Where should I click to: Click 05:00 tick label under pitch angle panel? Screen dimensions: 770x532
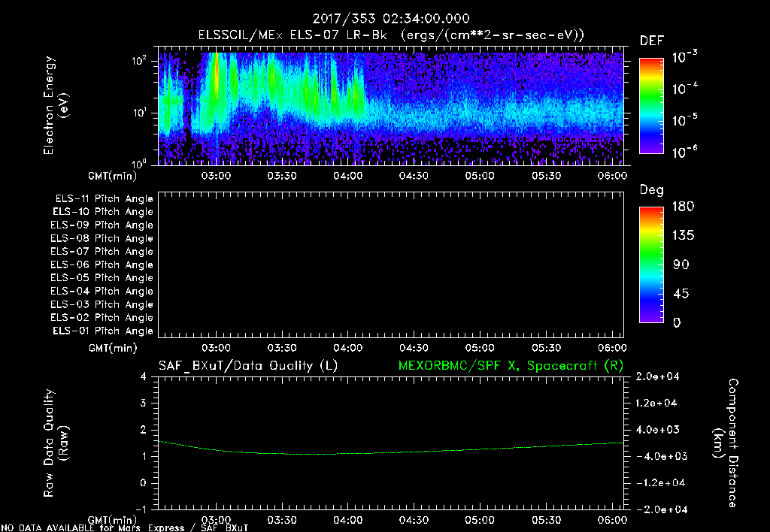coord(480,348)
